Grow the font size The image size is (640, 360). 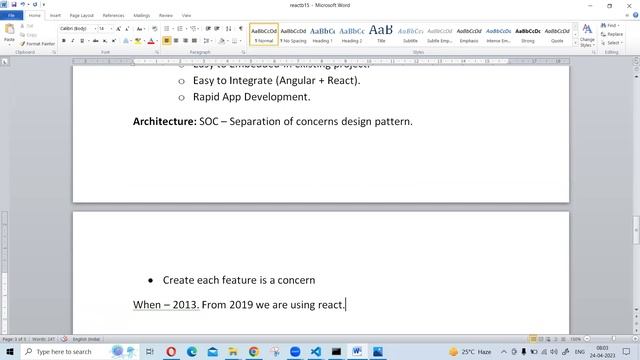[118, 29]
